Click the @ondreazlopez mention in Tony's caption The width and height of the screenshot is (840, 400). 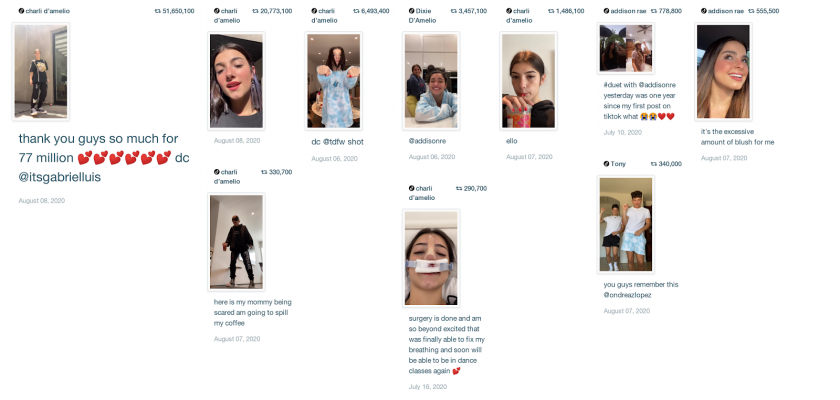tap(627, 295)
